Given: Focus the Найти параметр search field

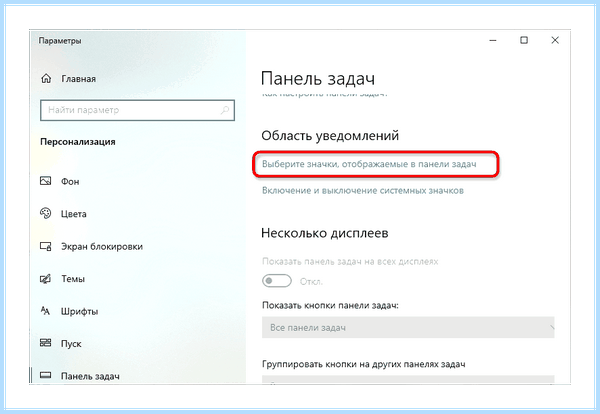Looking at the screenshot, I should tap(137, 110).
